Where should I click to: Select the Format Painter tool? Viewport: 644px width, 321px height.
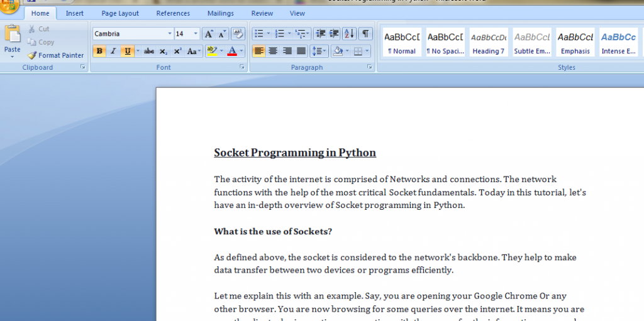tap(55, 55)
